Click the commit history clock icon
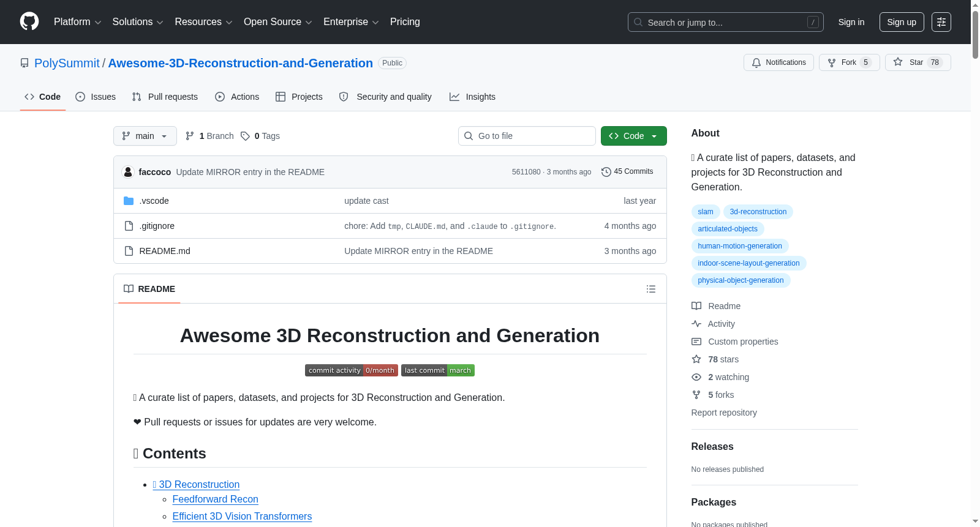Viewport: 980px width, 527px height. pyautogui.click(x=606, y=172)
